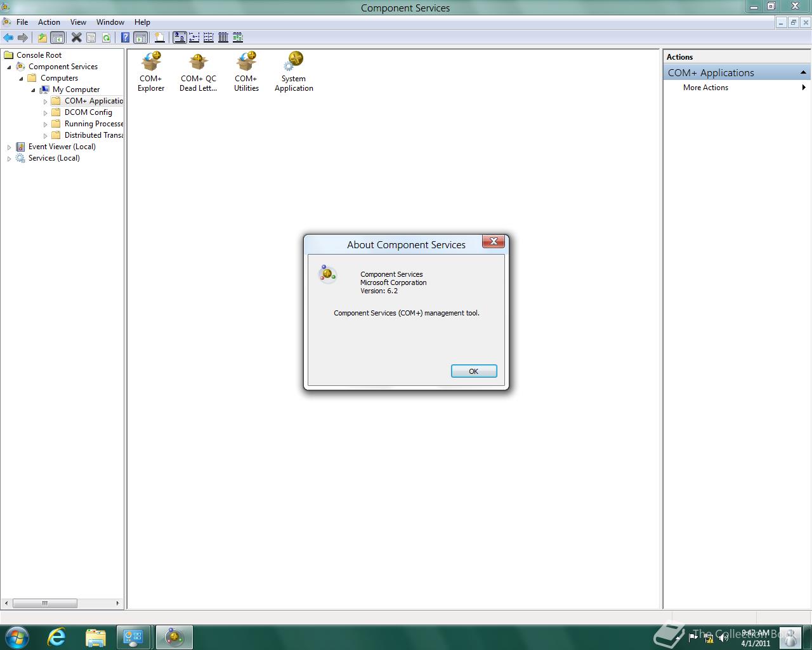This screenshot has width=812, height=650.
Task: Click the Delete X icon in toolbar
Action: point(76,37)
